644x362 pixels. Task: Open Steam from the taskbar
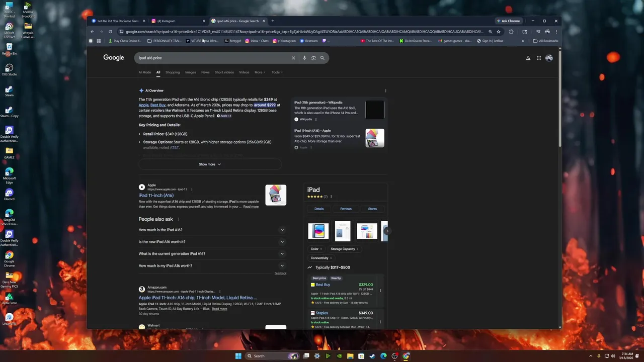(x=372, y=356)
